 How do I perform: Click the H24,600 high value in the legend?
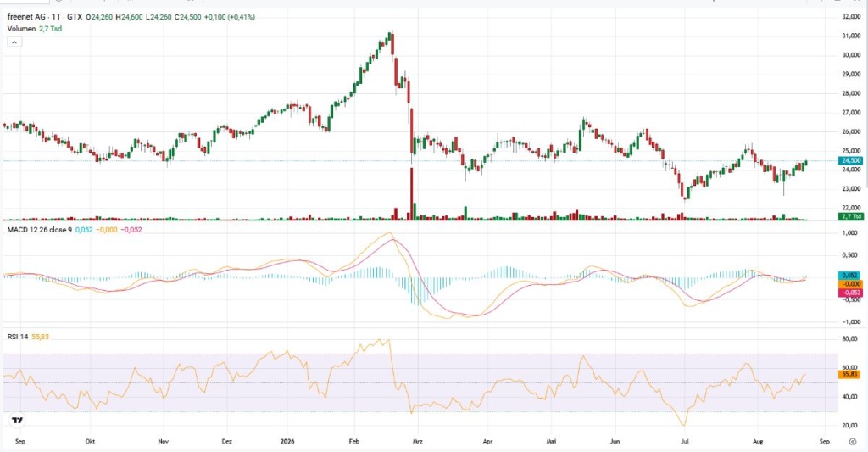tap(129, 17)
